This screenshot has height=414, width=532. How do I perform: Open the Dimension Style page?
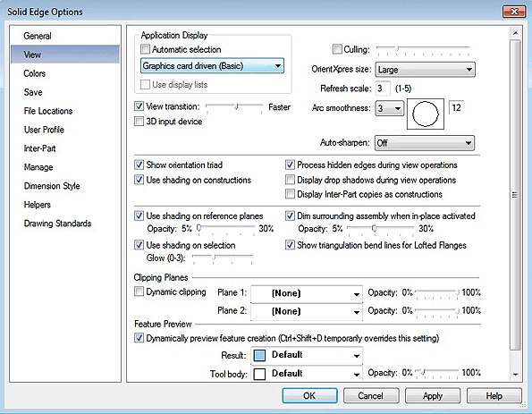tap(52, 186)
